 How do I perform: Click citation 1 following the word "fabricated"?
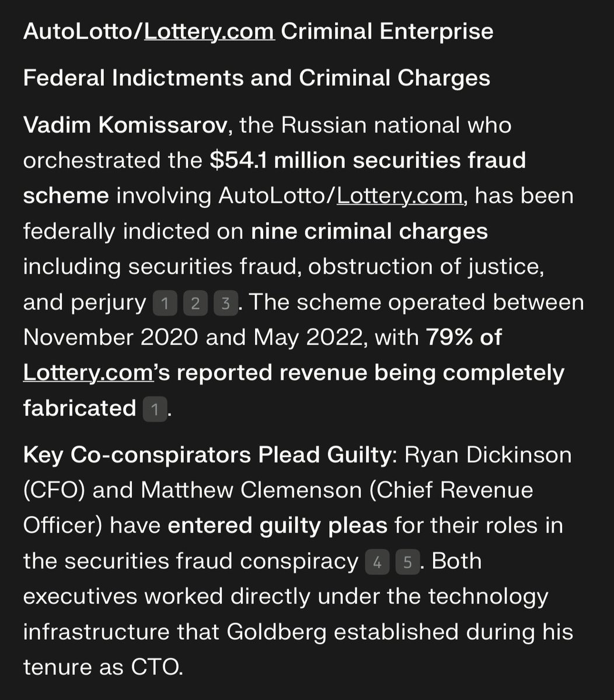(x=155, y=409)
